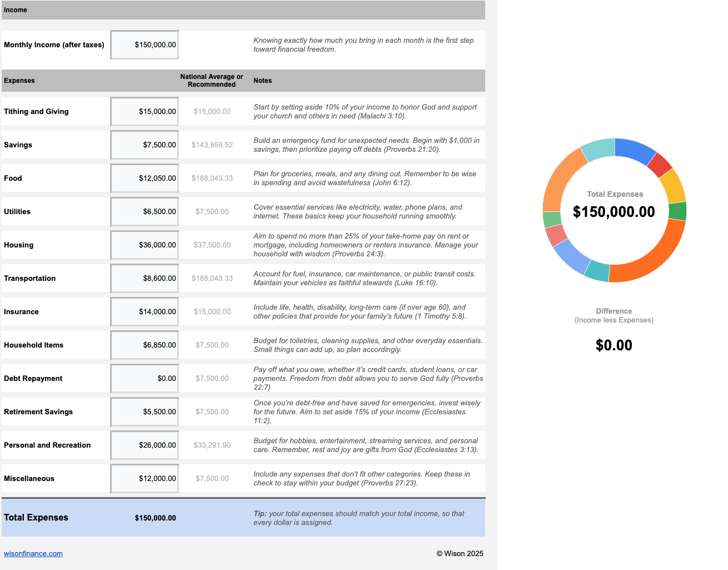Open the wisonfinance.com link
Viewport: 728px width, 570px height.
pos(33,554)
